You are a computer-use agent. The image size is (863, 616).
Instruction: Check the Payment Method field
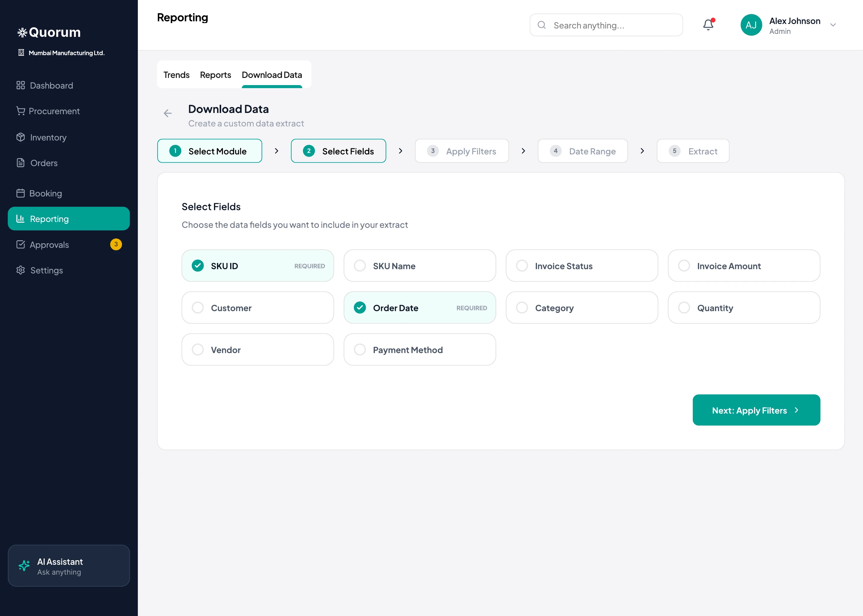(x=420, y=349)
